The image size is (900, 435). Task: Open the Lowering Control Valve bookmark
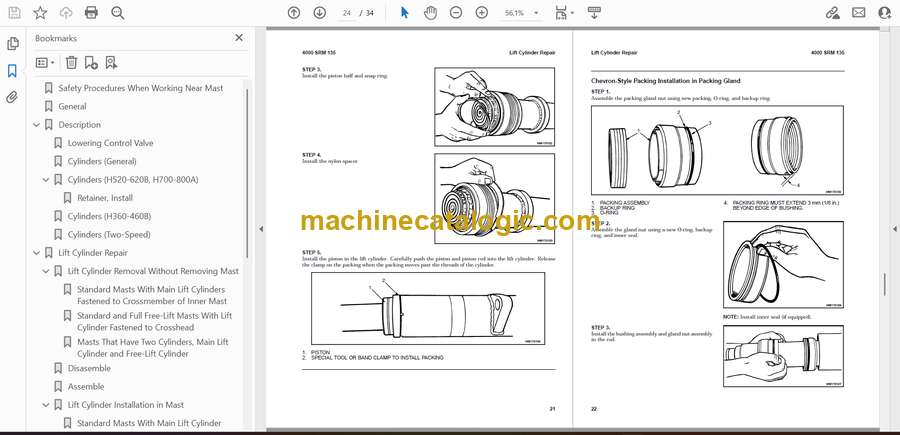click(110, 143)
